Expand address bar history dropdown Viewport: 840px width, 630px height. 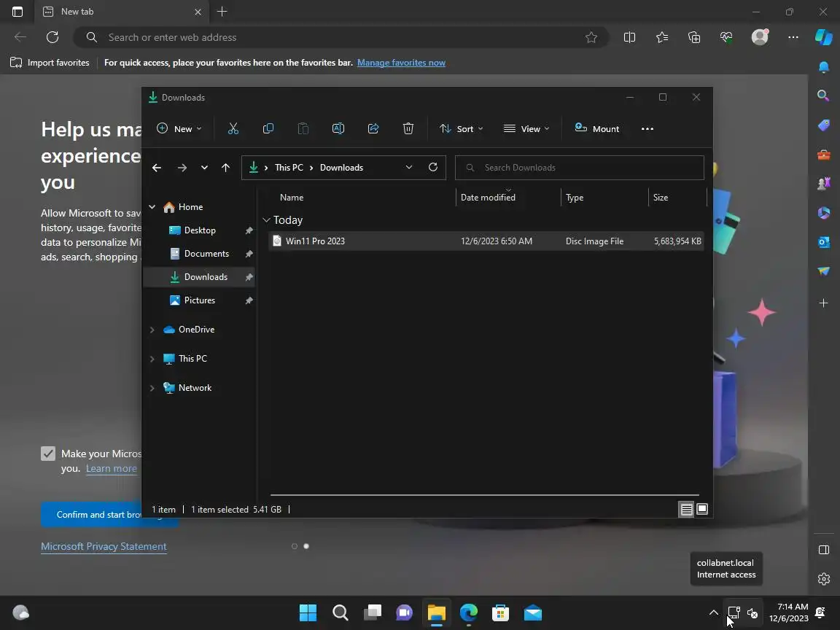coord(409,167)
